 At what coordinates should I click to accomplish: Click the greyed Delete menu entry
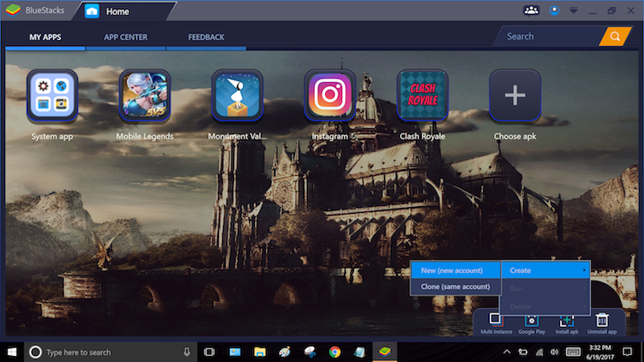(x=545, y=307)
